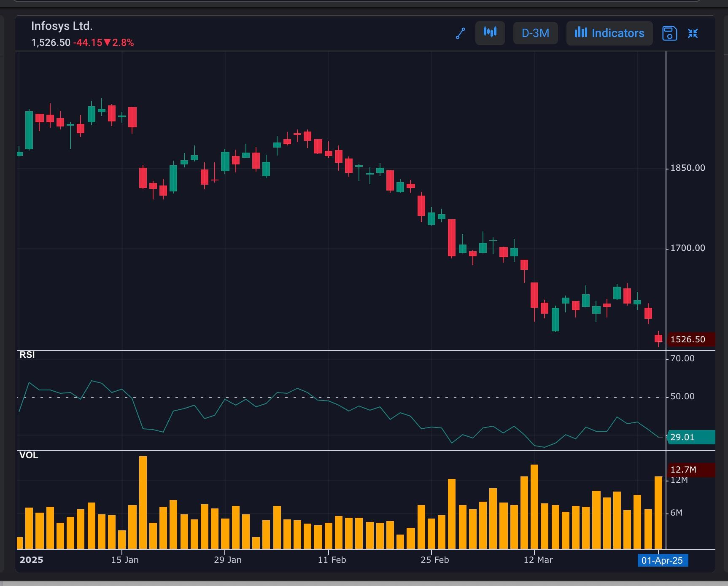Image resolution: width=728 pixels, height=586 pixels.
Task: Click the -44.15 price change value
Action: pos(88,43)
